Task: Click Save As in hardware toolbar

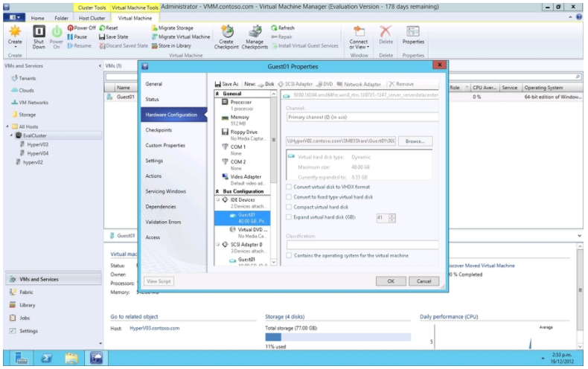Action: [x=226, y=84]
